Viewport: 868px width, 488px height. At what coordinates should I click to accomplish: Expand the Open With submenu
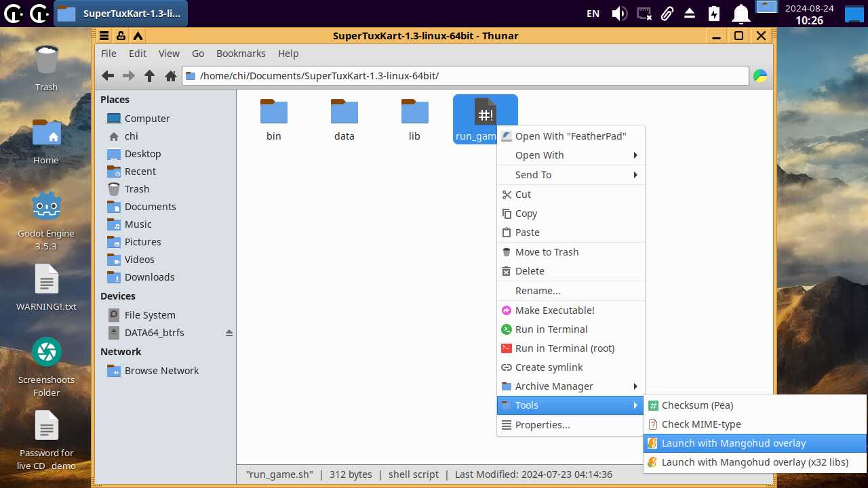coord(570,155)
